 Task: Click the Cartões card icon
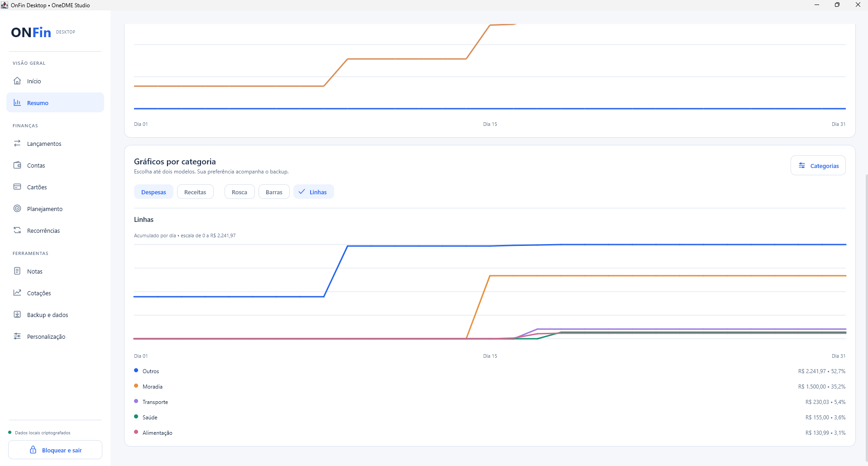pos(17,187)
